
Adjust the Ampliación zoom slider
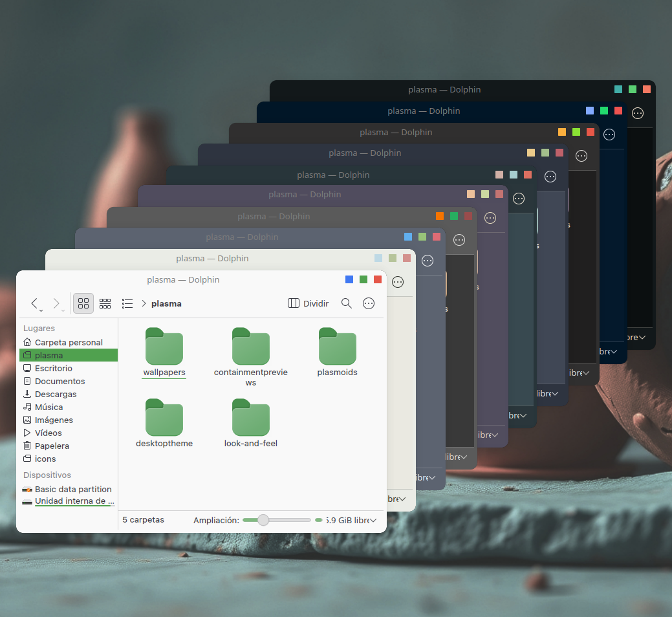(x=276, y=520)
